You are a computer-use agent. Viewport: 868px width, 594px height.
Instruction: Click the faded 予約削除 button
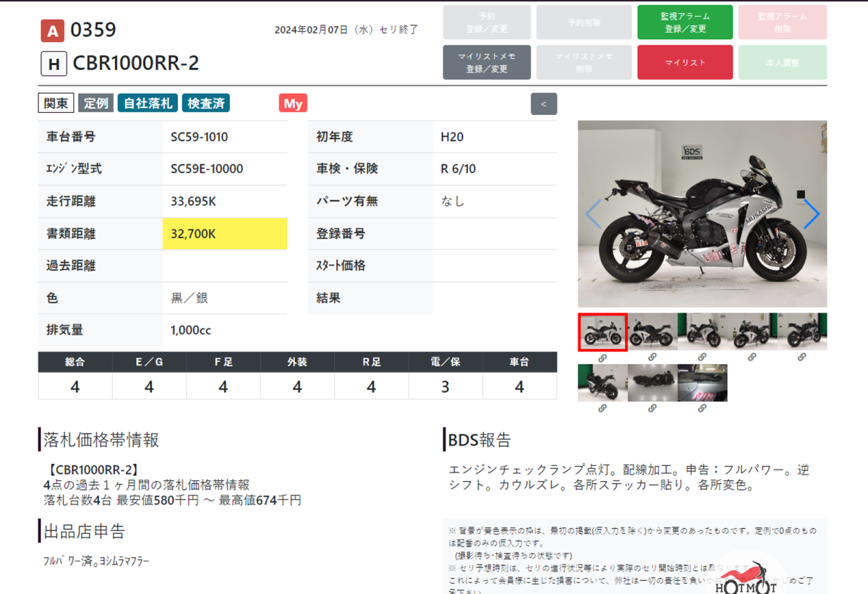click(x=584, y=22)
